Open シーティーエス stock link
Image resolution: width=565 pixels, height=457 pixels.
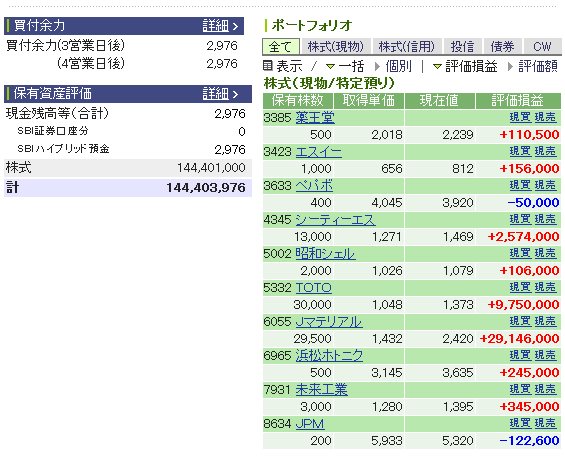335,220
